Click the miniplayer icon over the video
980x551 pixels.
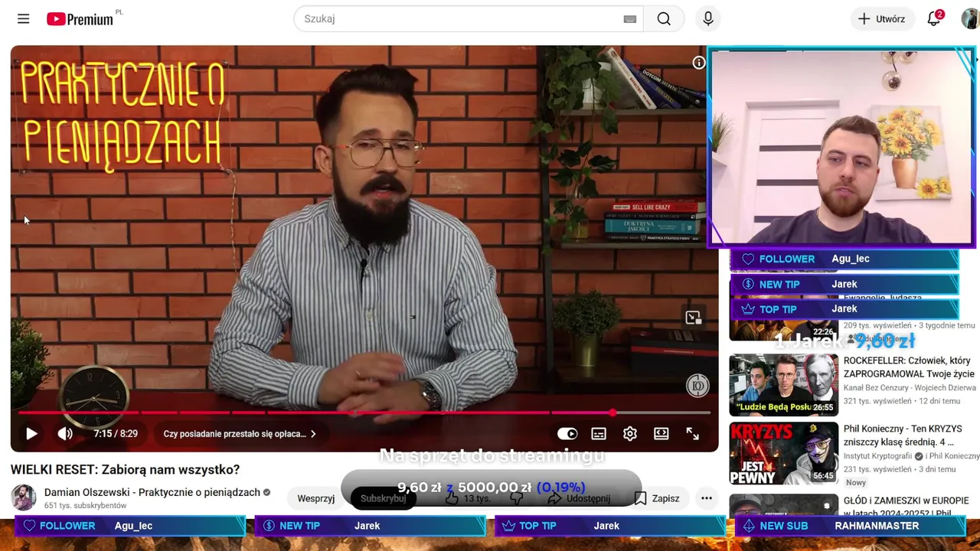(693, 318)
